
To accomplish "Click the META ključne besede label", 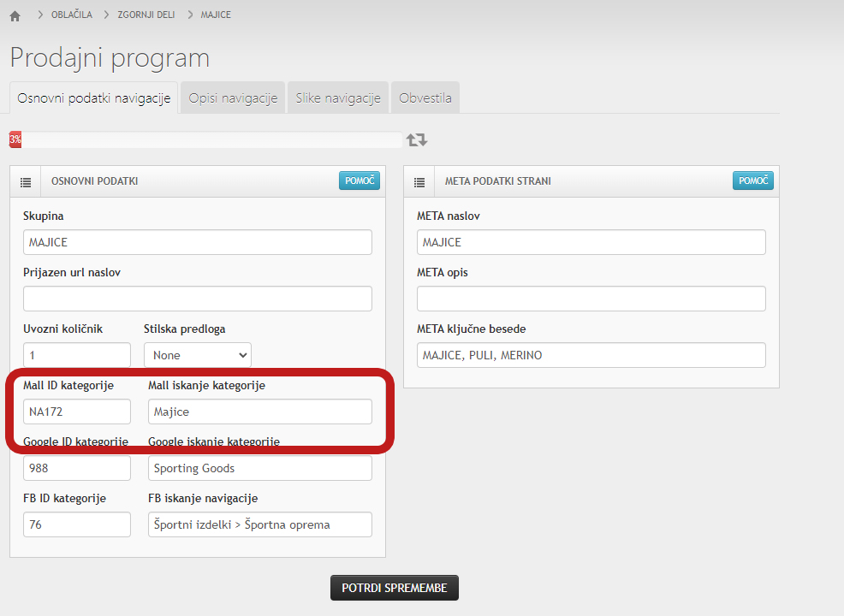I will click(x=472, y=329).
